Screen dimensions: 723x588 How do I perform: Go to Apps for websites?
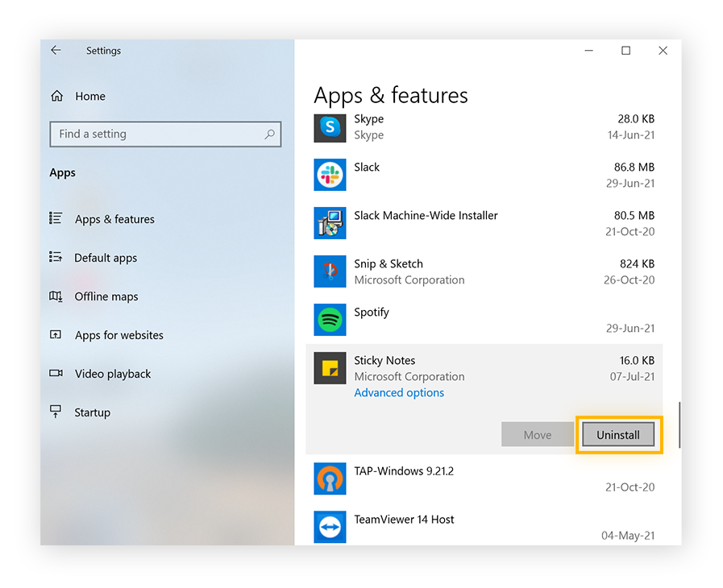(x=118, y=335)
